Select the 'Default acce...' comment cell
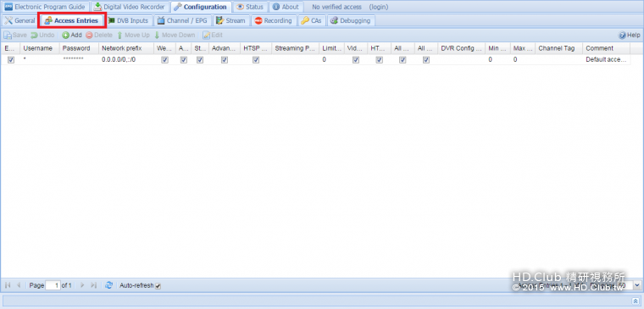Screen dimensions: 644x309 pos(606,60)
